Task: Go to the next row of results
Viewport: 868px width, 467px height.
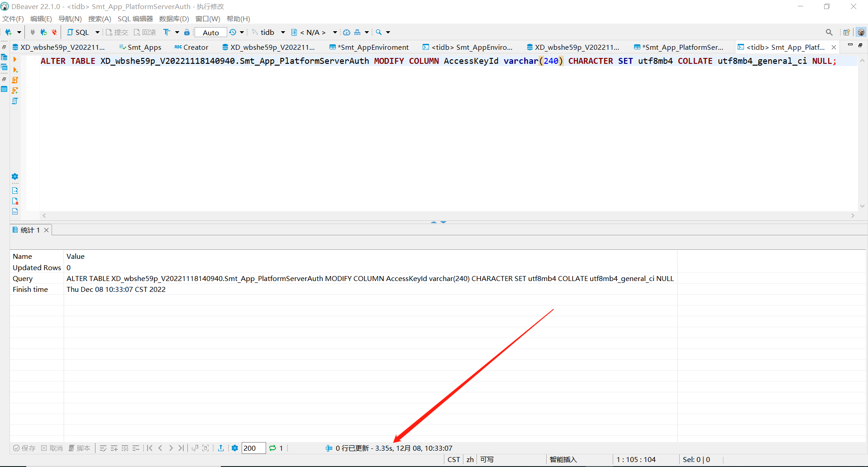Action: pyautogui.click(x=171, y=448)
